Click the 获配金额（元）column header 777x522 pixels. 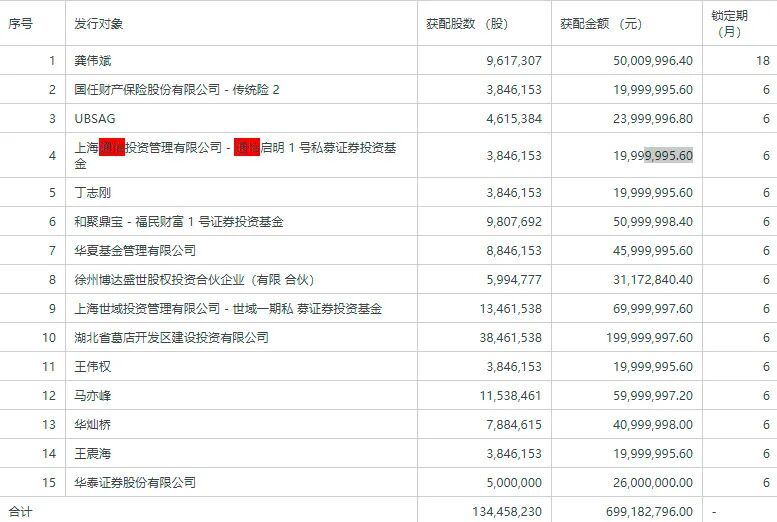pyautogui.click(x=601, y=24)
